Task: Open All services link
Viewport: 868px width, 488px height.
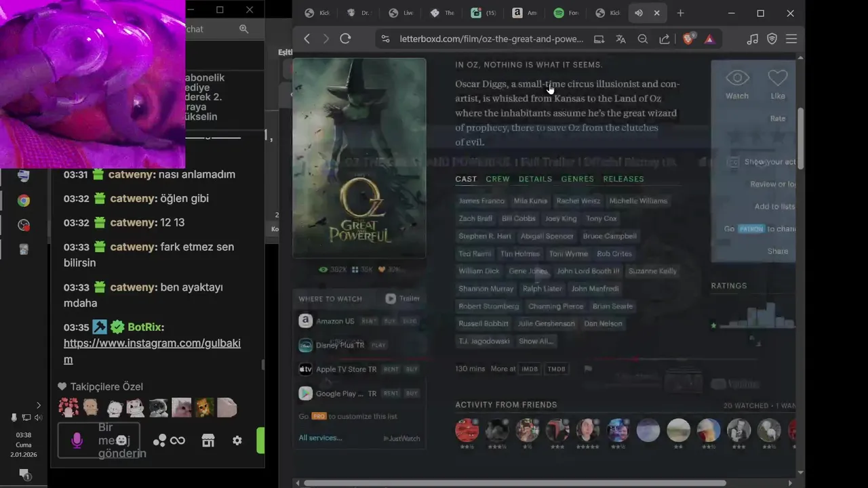Action: point(320,438)
